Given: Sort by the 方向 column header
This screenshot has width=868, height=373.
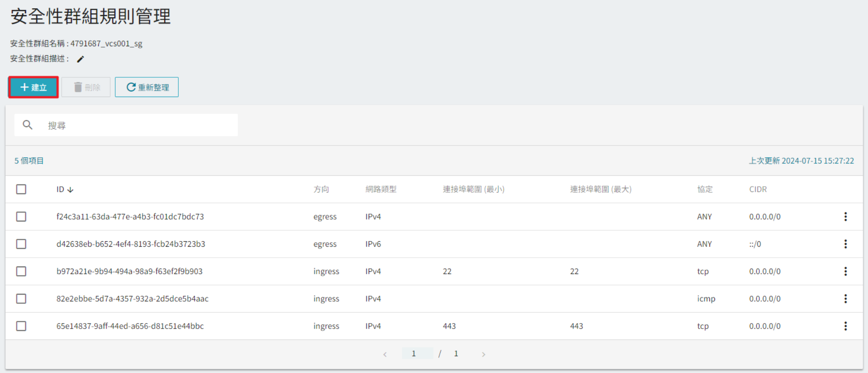Looking at the screenshot, I should point(321,189).
